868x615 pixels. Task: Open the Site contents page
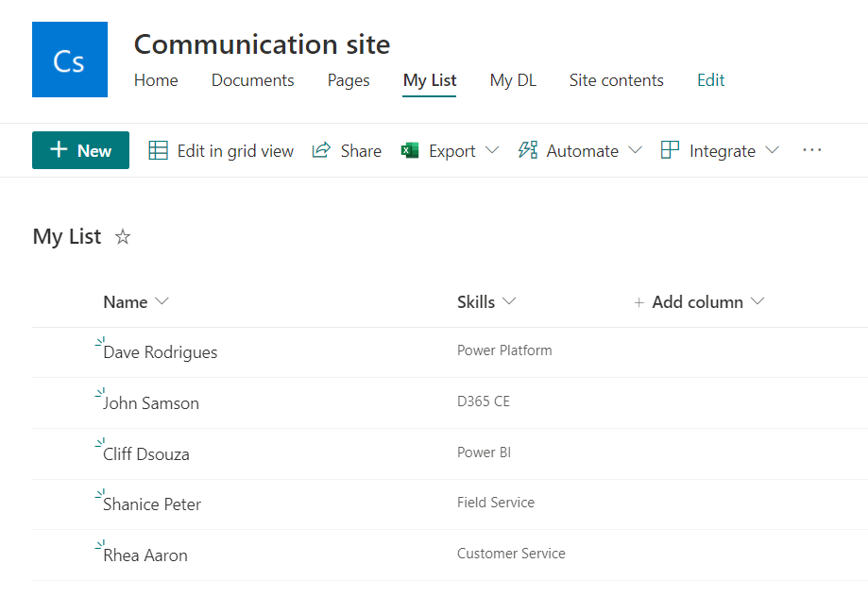(x=616, y=80)
